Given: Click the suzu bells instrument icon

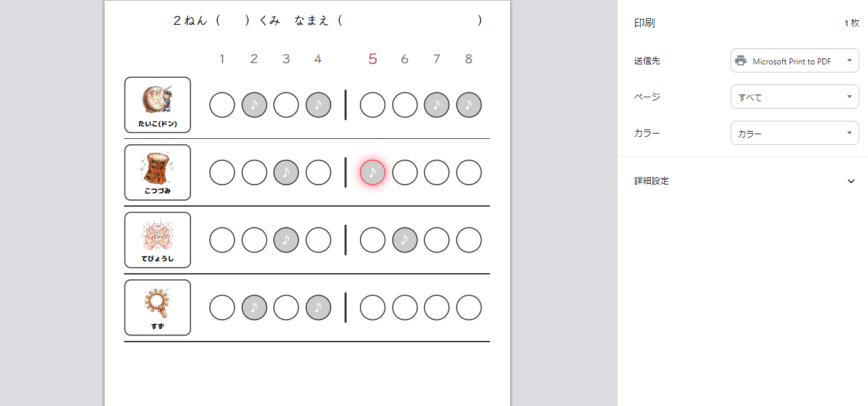Looking at the screenshot, I should click(157, 303).
